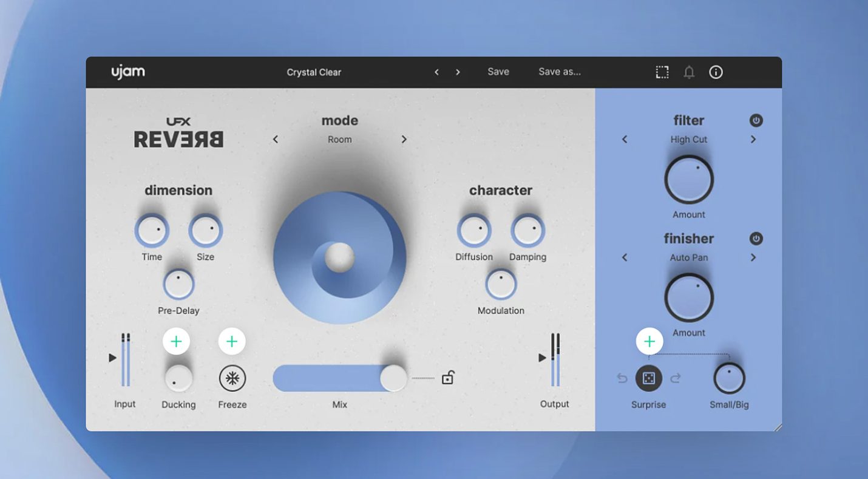Screen dimensions: 868x479
Task: Open the notifications bell icon
Action: click(689, 72)
